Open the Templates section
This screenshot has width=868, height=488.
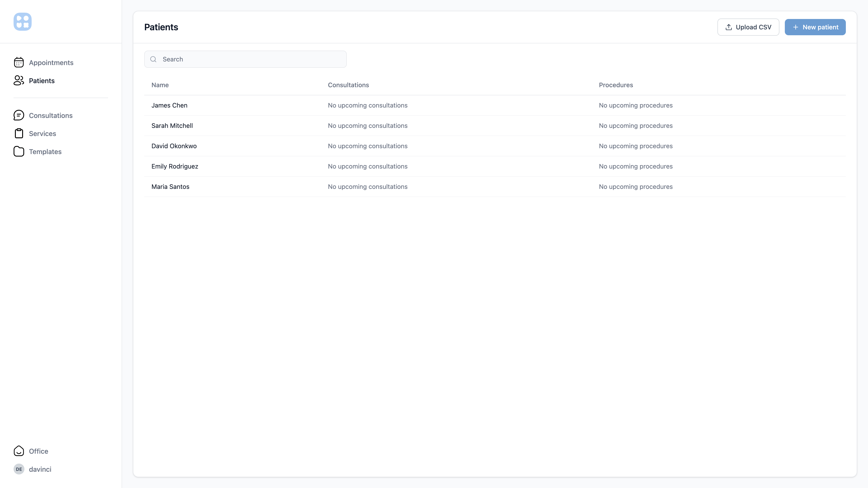(45, 152)
